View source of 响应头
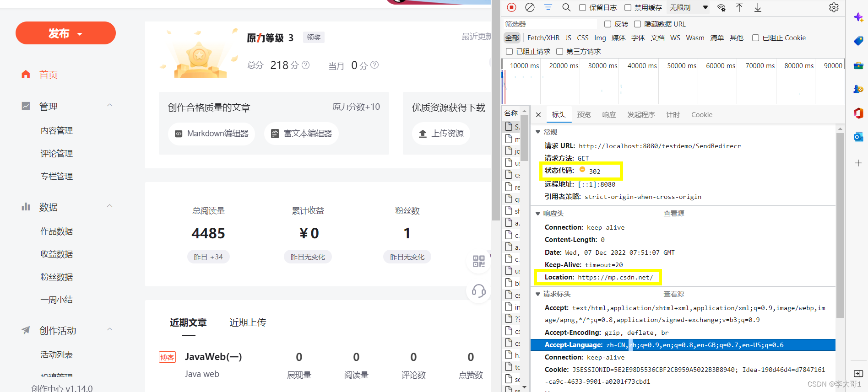868x392 pixels. pyautogui.click(x=674, y=213)
